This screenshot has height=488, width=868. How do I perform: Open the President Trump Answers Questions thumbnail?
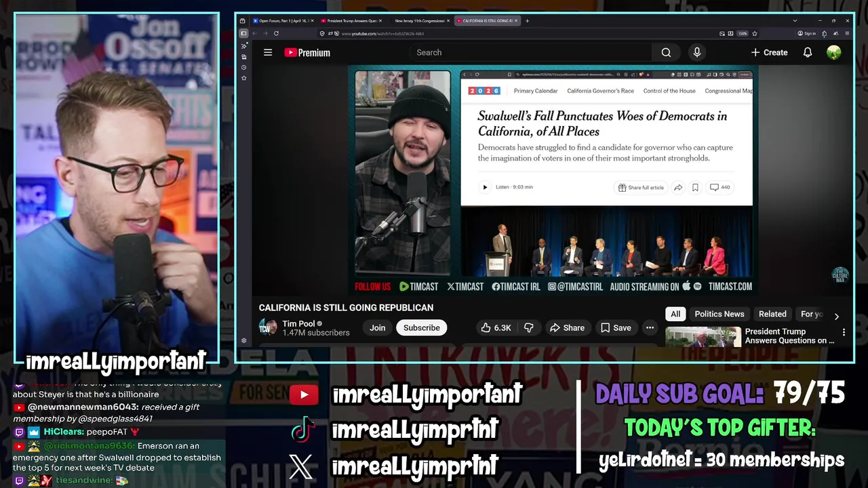click(703, 337)
